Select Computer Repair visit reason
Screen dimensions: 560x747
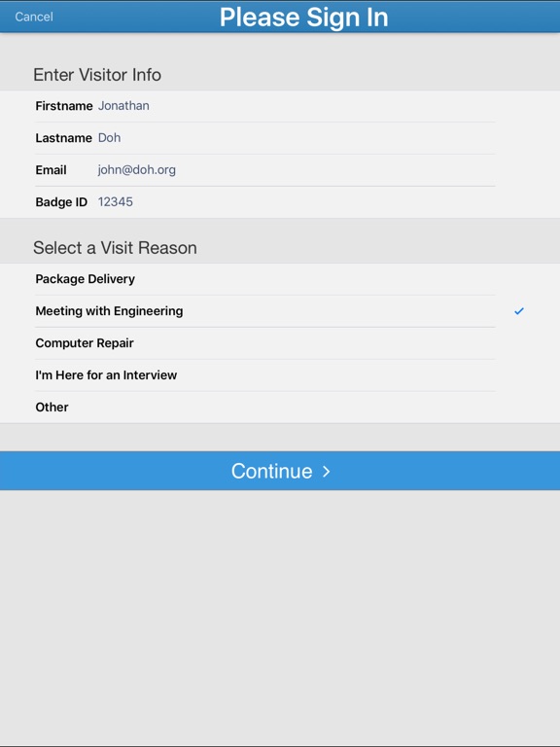[280, 343]
